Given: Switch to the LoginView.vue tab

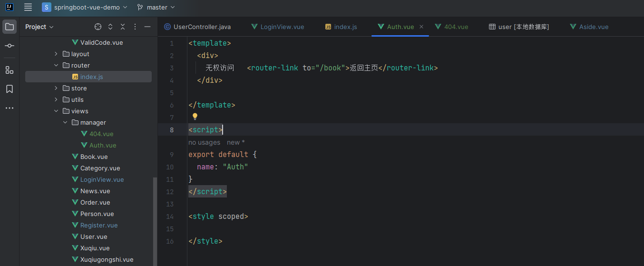Looking at the screenshot, I should (278, 27).
